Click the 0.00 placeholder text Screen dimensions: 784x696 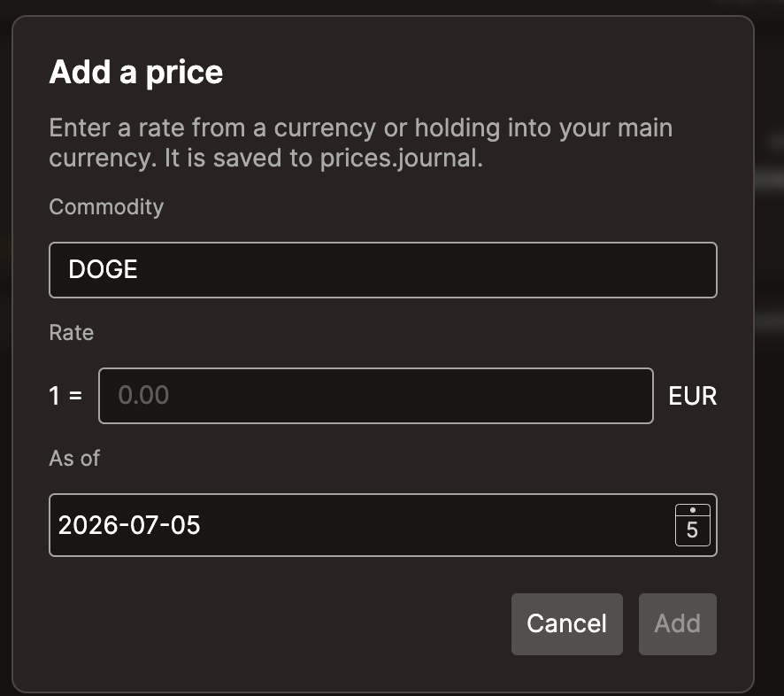pyautogui.click(x=143, y=395)
